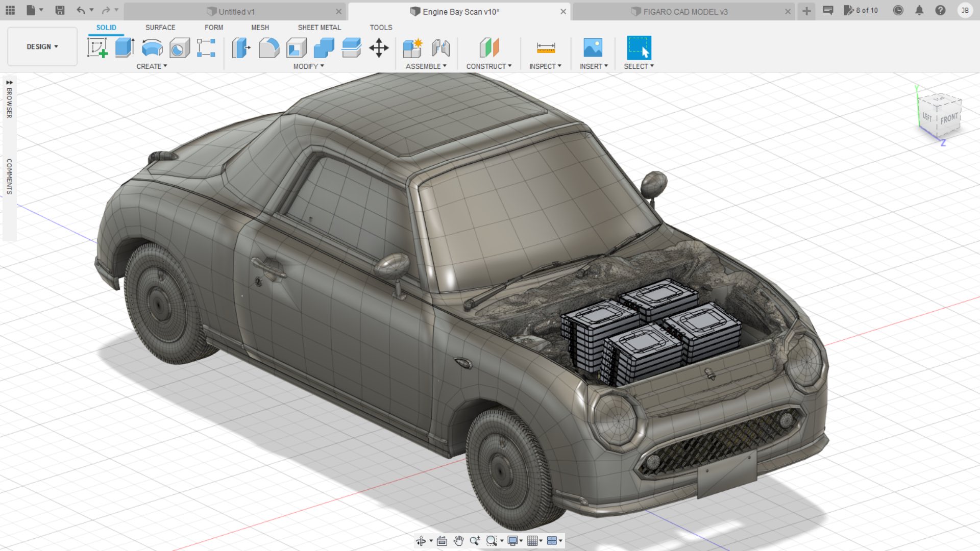Click the Revolve tool

coord(152,48)
